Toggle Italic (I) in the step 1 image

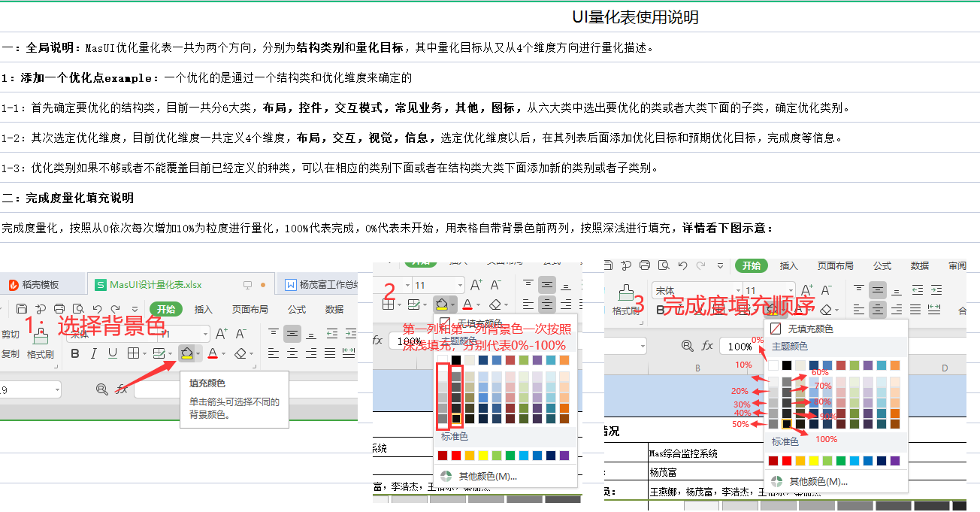93,353
